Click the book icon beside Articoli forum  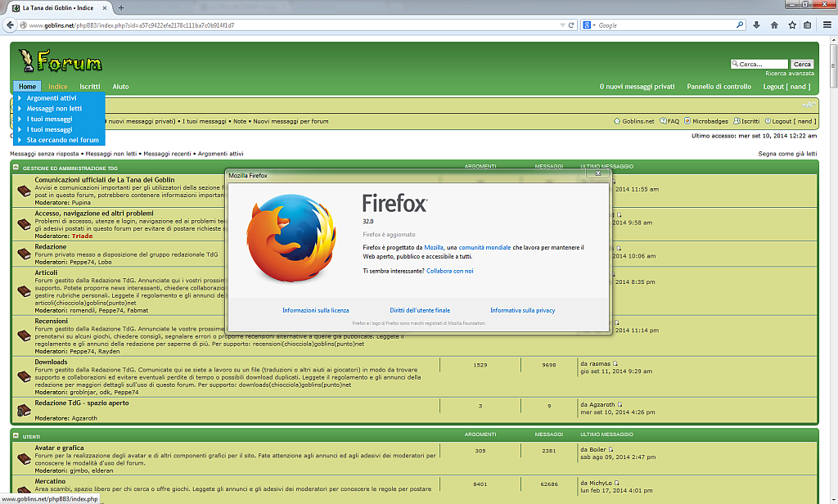24,290
